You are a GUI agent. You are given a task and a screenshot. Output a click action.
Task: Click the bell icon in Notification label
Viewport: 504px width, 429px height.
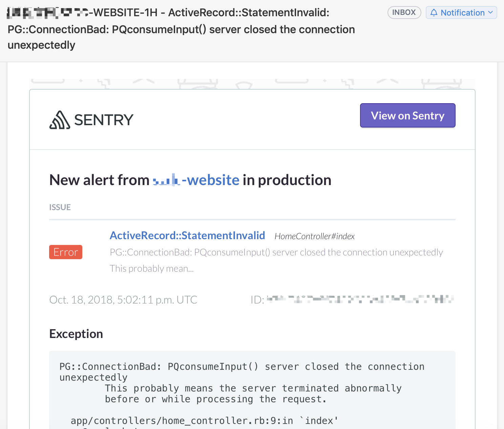coord(434,13)
